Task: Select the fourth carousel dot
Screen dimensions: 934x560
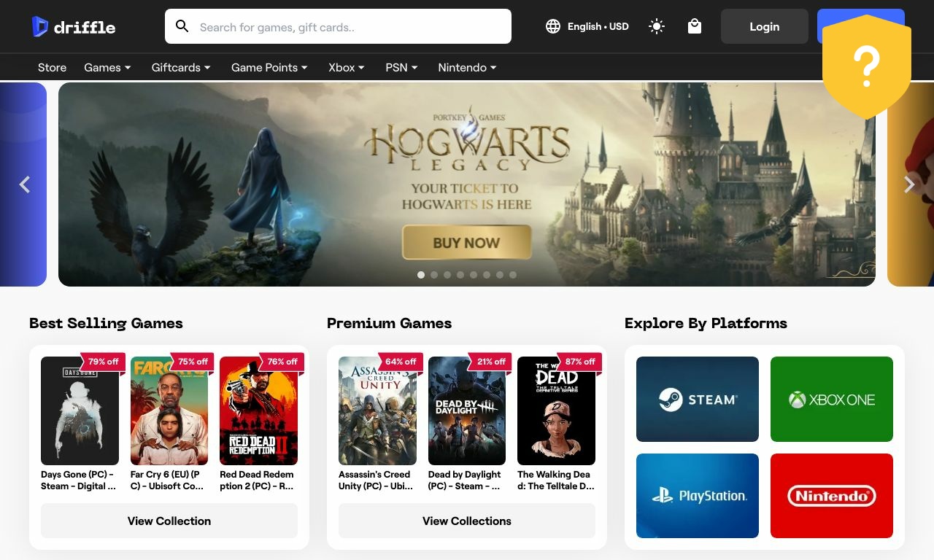Action: pyautogui.click(x=460, y=275)
